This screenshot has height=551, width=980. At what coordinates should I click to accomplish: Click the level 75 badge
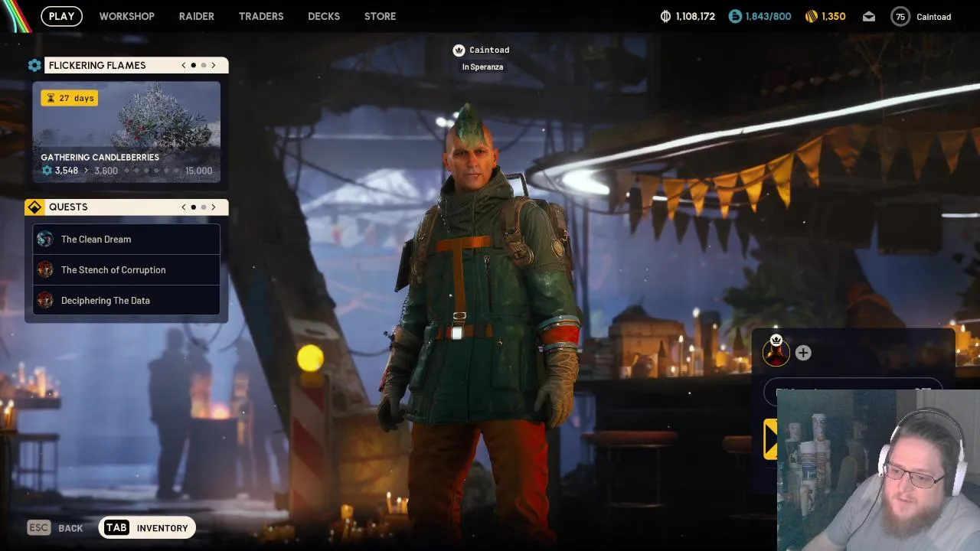point(900,17)
